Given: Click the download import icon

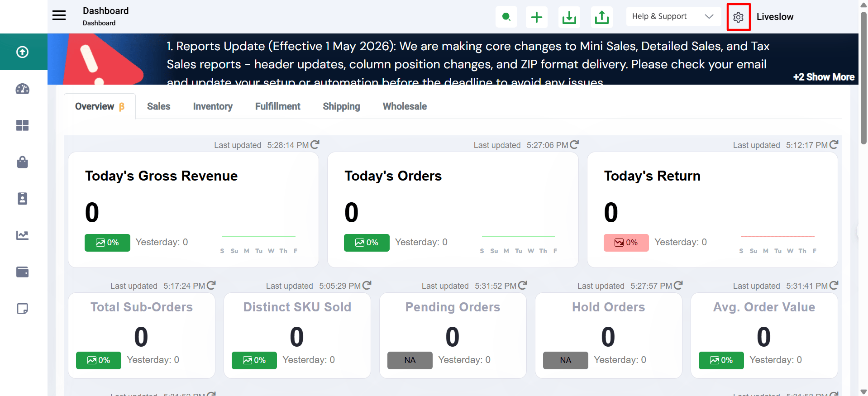Looking at the screenshot, I should click(569, 17).
